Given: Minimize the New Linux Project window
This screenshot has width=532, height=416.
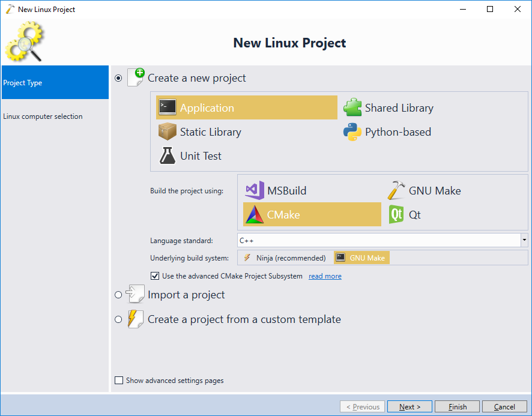Looking at the screenshot, I should click(463, 9).
